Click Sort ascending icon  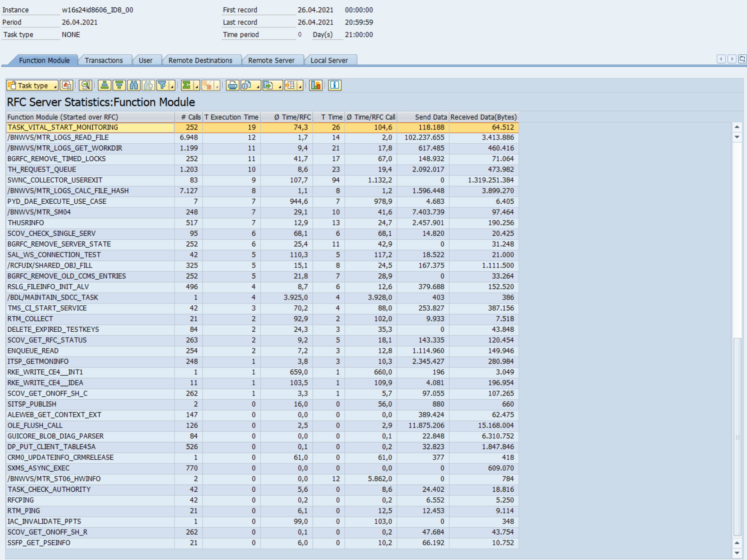pos(105,85)
